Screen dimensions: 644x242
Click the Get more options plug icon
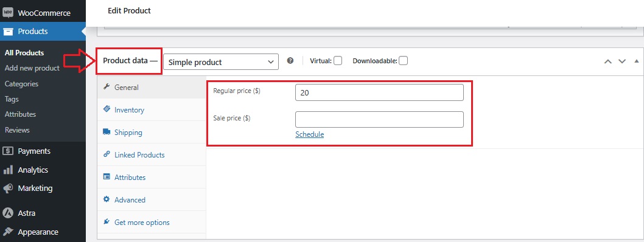point(107,222)
